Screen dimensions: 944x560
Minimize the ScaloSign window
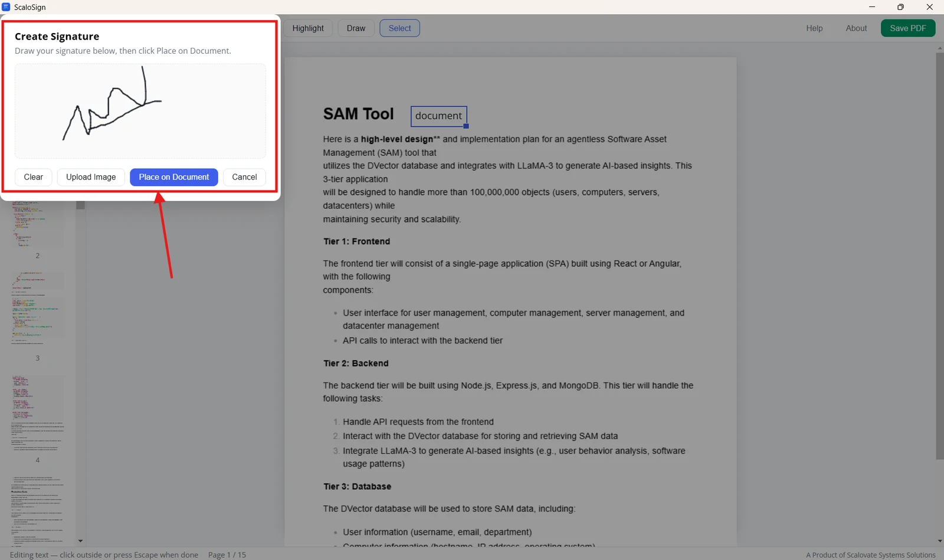(872, 7)
